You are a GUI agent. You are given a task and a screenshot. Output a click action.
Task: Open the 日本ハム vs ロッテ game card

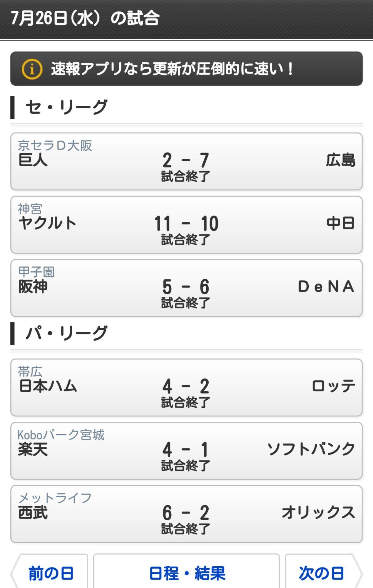[x=186, y=387]
